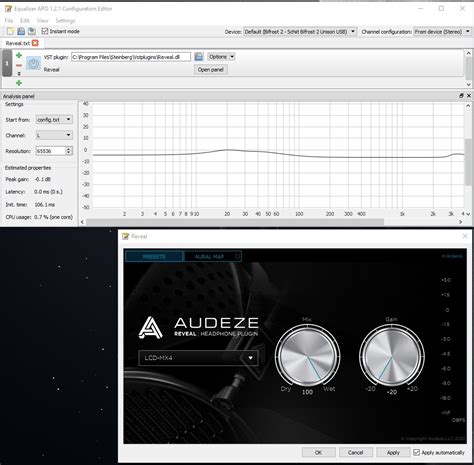The image size is (474, 465).
Task: Click the horizontal scrollbar under the graph
Action: tap(235, 222)
